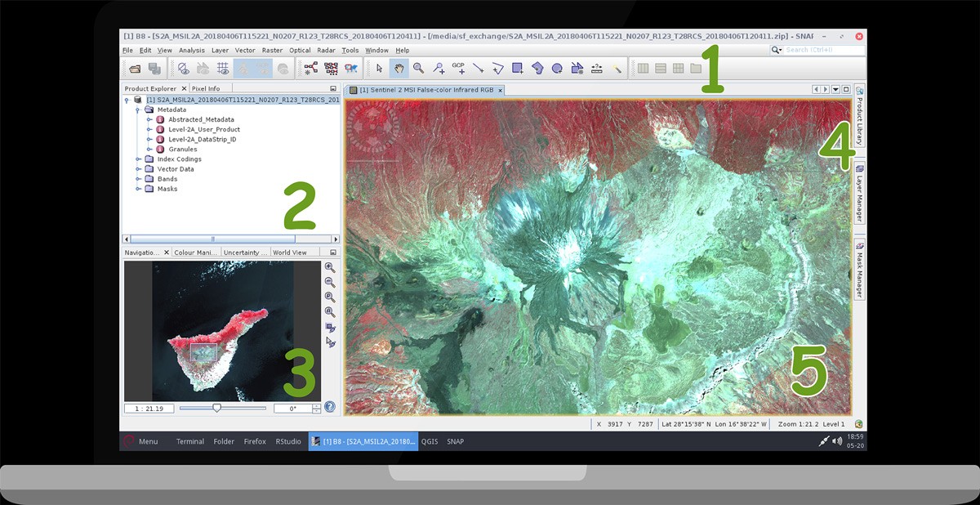Switch to the Colour Manipulation tab
Viewport: 980px width, 505px height.
point(195,252)
